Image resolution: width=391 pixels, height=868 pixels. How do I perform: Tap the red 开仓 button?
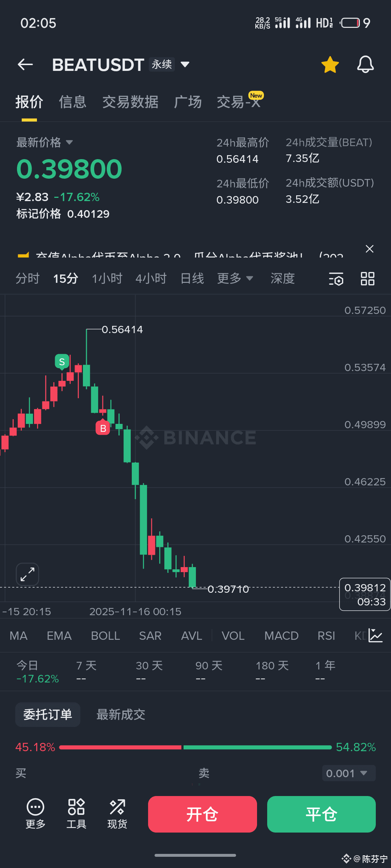pyautogui.click(x=202, y=814)
